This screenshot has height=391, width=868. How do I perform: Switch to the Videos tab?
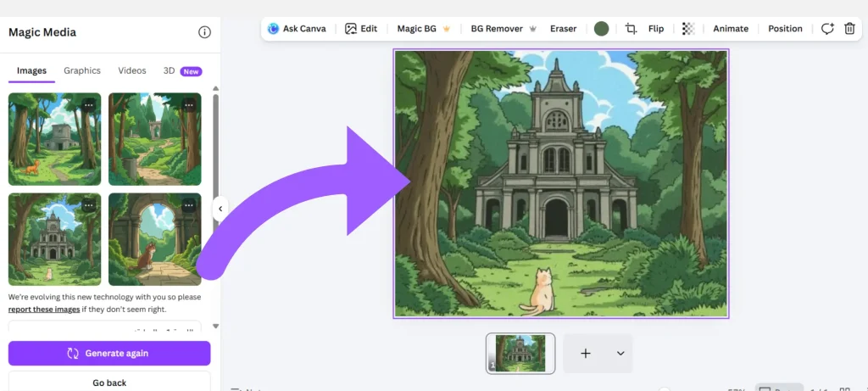click(x=131, y=71)
